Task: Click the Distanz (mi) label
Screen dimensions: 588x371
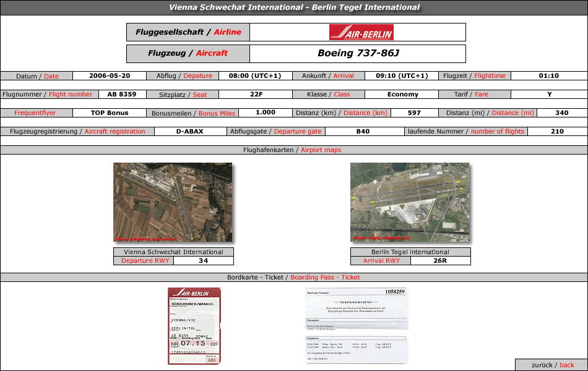Action: click(x=488, y=113)
